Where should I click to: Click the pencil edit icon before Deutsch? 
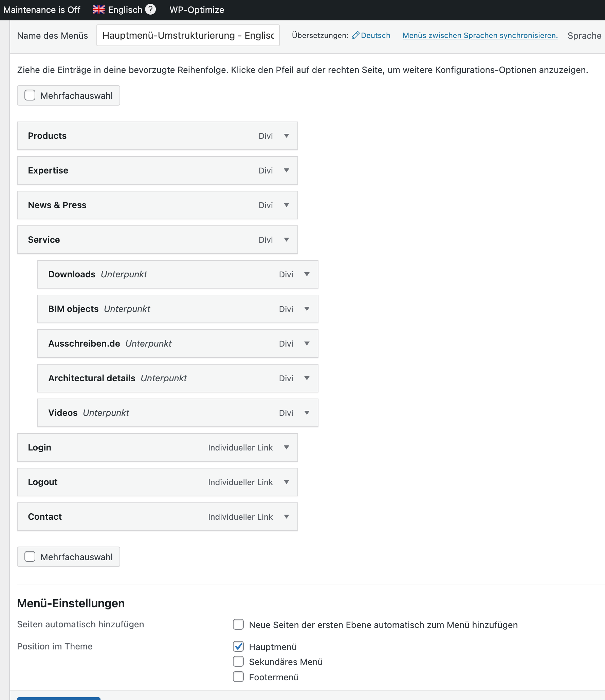point(355,35)
